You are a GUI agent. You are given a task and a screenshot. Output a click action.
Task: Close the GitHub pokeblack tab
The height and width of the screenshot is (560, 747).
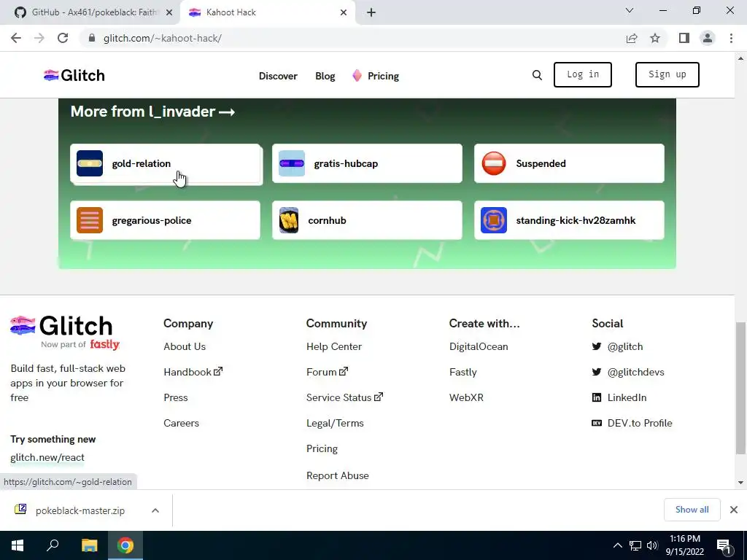169,12
